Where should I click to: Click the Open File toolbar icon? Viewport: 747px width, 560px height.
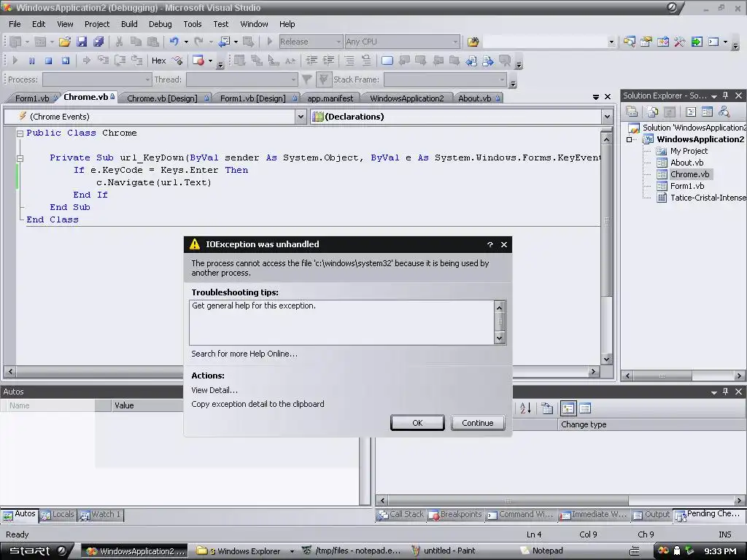click(x=64, y=42)
